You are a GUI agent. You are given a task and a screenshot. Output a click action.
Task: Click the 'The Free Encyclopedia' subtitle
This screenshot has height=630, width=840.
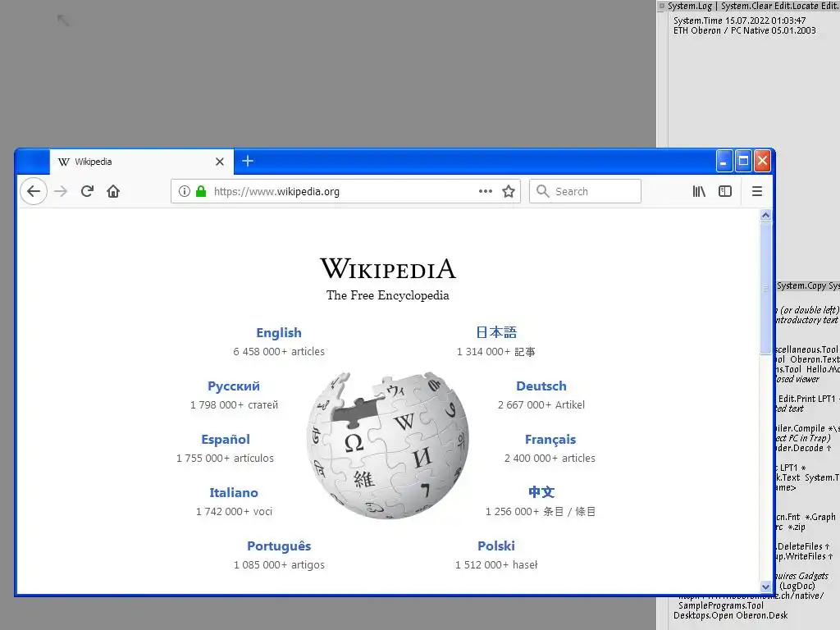(x=388, y=295)
